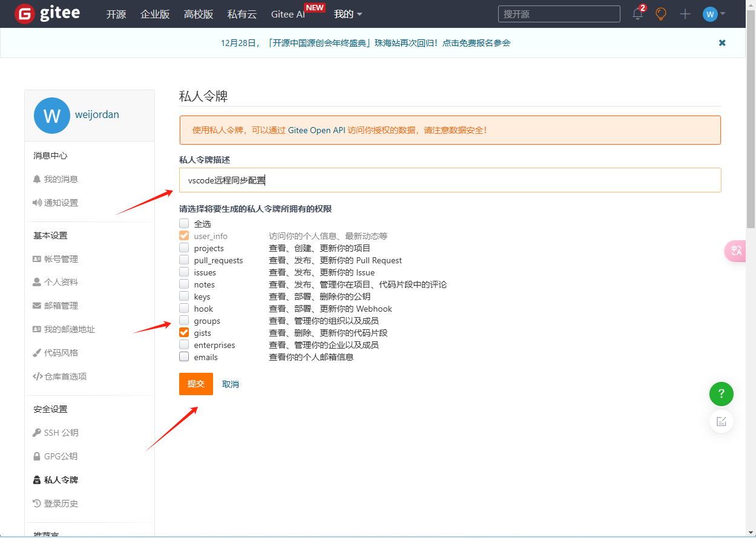Click the ID card icon for 帐号管理
This screenshot has width=756, height=538.
click(37, 259)
